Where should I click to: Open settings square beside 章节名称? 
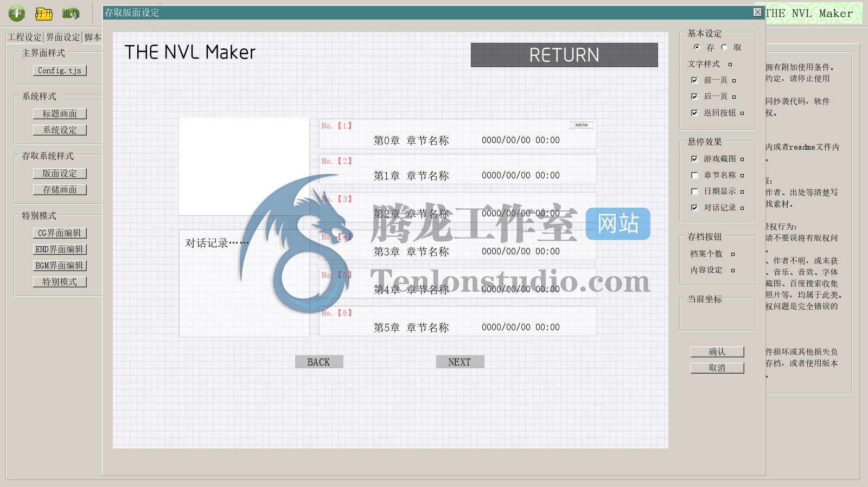click(742, 176)
